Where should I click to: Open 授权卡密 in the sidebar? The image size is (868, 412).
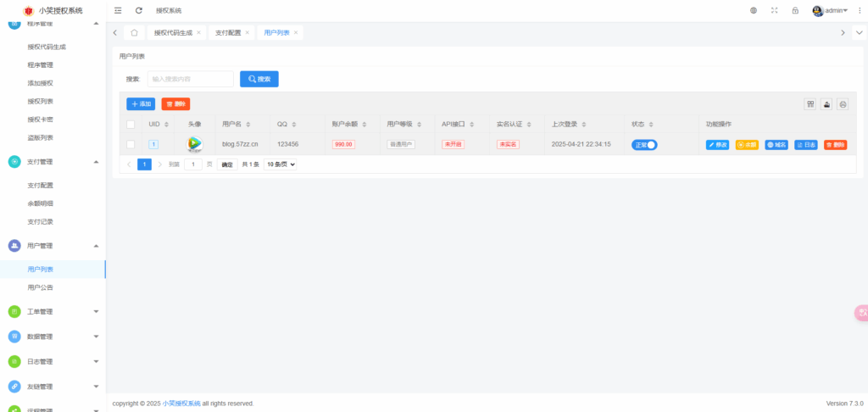pyautogui.click(x=41, y=120)
